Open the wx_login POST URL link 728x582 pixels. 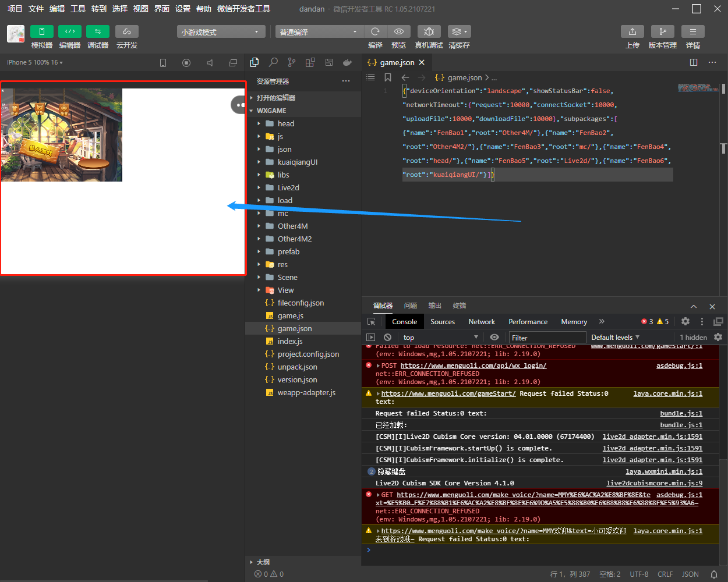473,365
